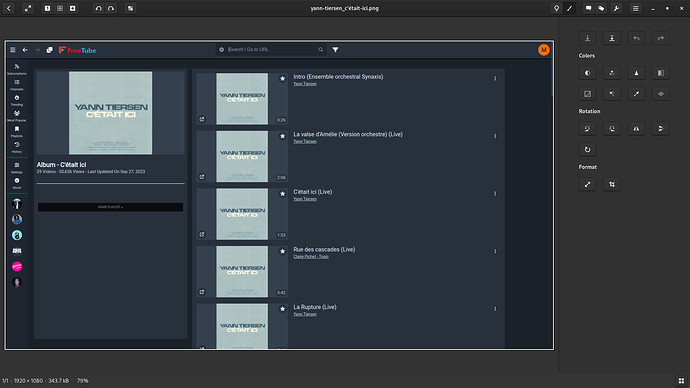The height and width of the screenshot is (388, 690).
Task: Select the Enhance Focus triangle tool
Action: point(636,73)
